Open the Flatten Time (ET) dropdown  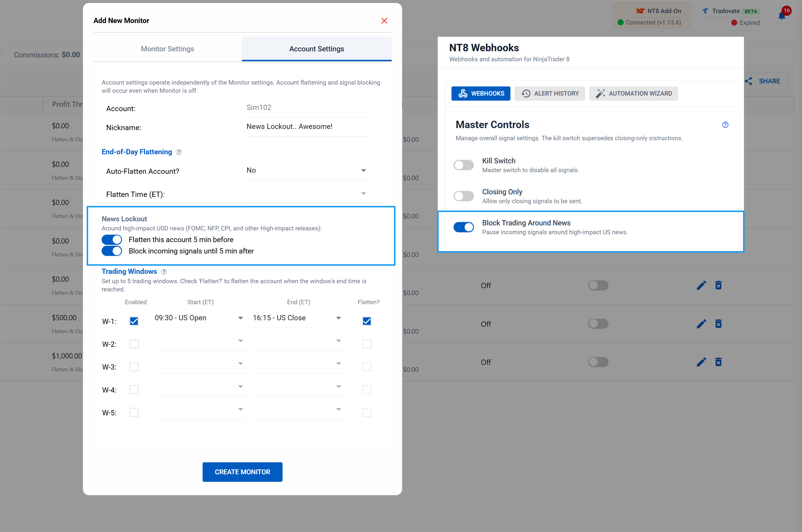(x=308, y=194)
